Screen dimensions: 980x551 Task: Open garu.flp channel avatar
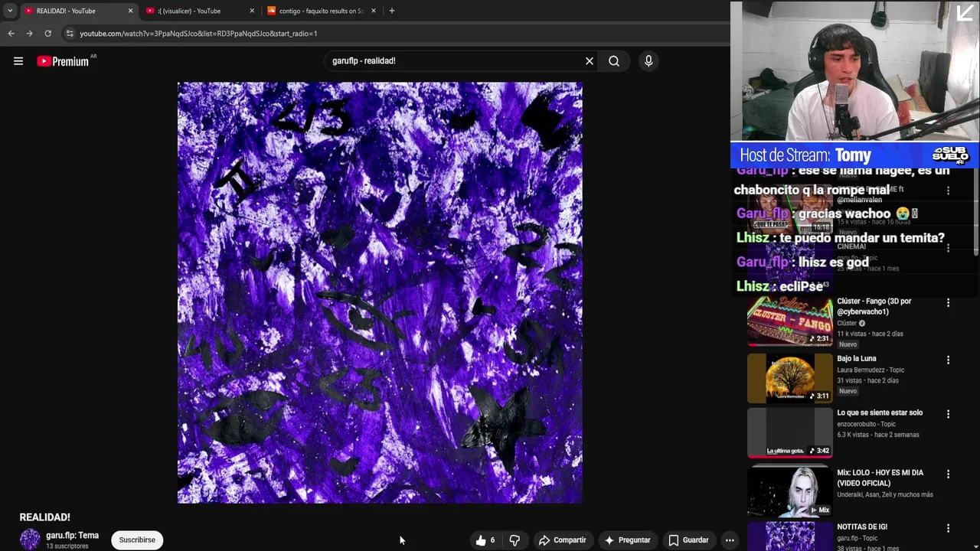(x=30, y=540)
